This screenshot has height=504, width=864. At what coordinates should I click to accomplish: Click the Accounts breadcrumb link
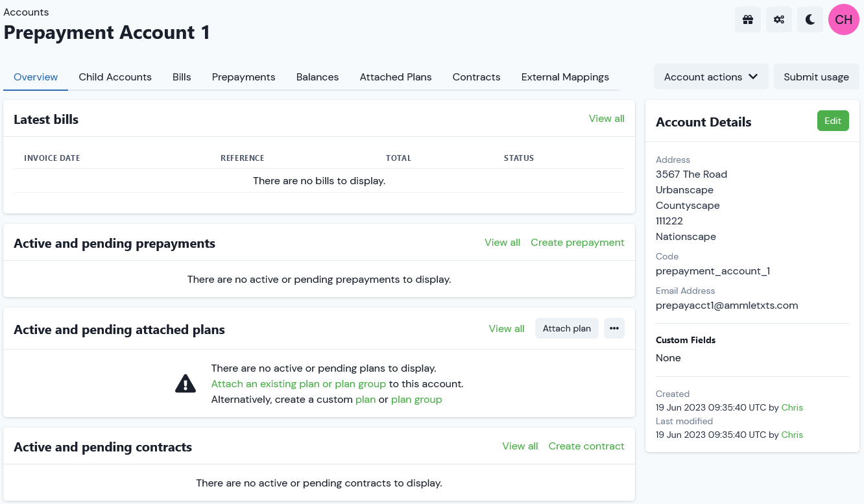[x=26, y=12]
